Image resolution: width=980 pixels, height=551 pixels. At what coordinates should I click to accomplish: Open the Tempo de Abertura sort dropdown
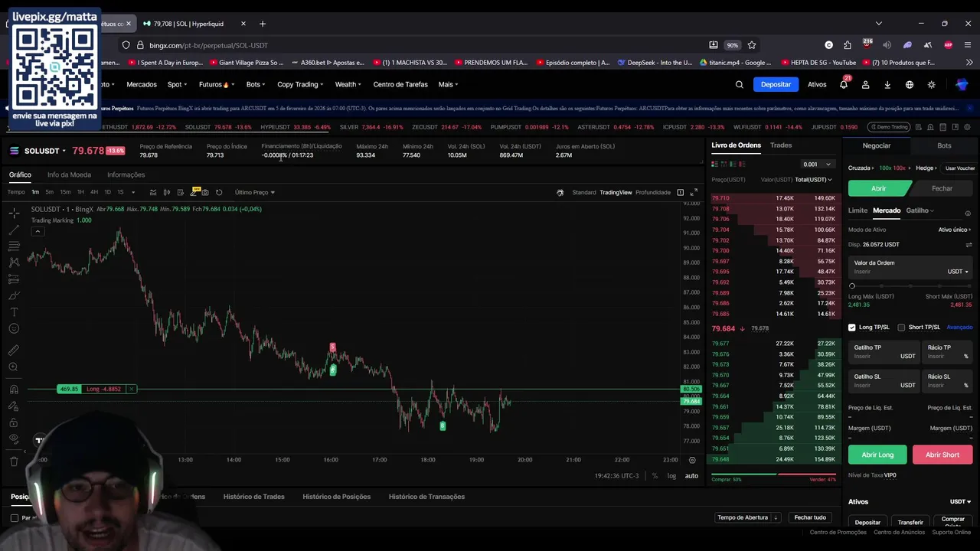pyautogui.click(x=747, y=517)
